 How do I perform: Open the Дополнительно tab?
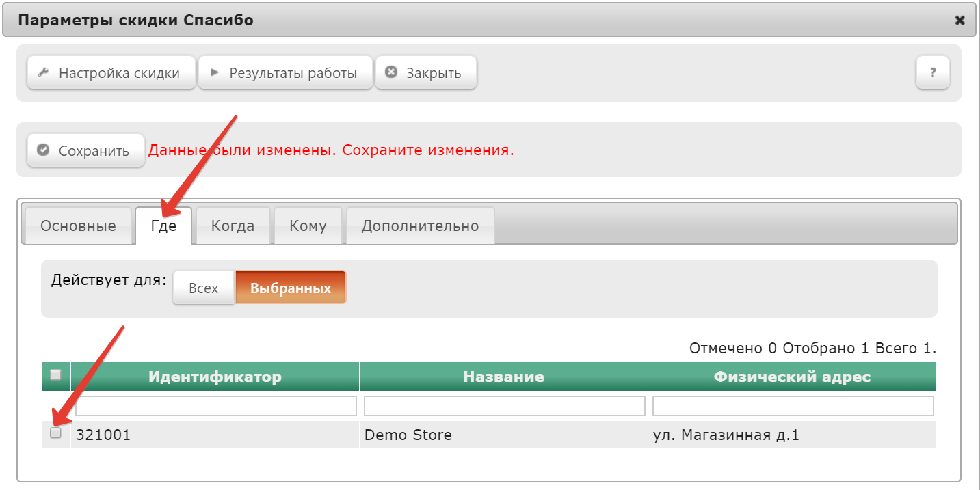point(420,226)
